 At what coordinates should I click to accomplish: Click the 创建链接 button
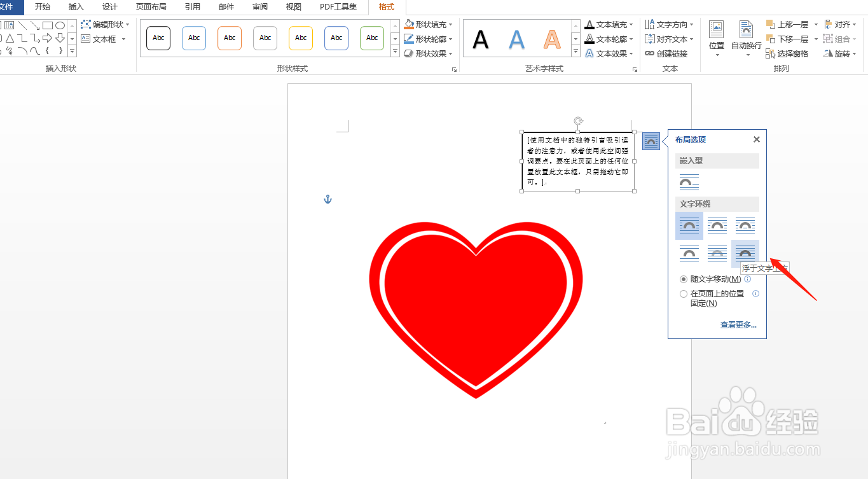click(666, 53)
